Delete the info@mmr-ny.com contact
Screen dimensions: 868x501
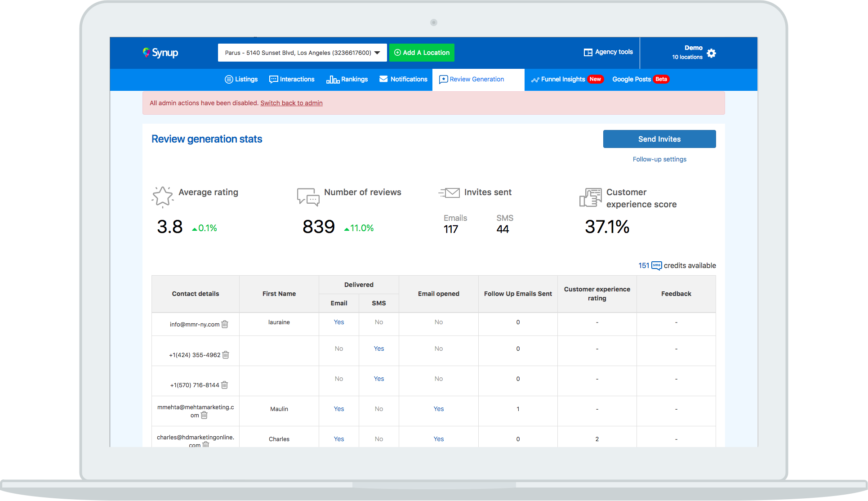(225, 324)
